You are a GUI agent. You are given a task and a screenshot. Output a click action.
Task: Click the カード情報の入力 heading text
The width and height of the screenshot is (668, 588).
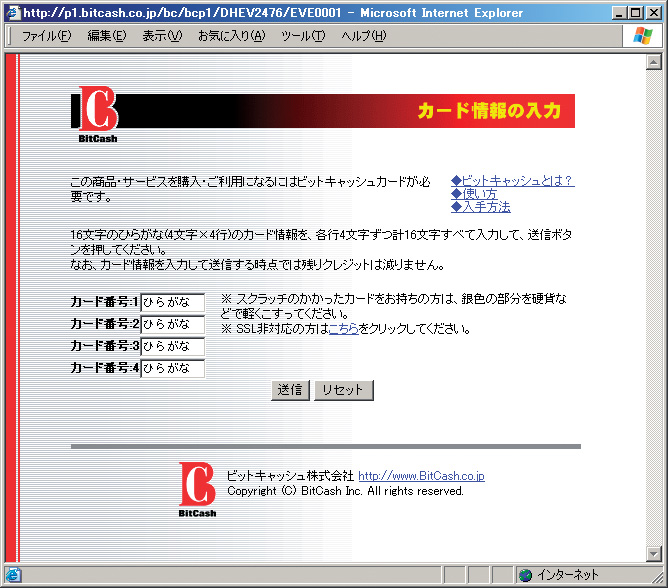click(x=489, y=111)
